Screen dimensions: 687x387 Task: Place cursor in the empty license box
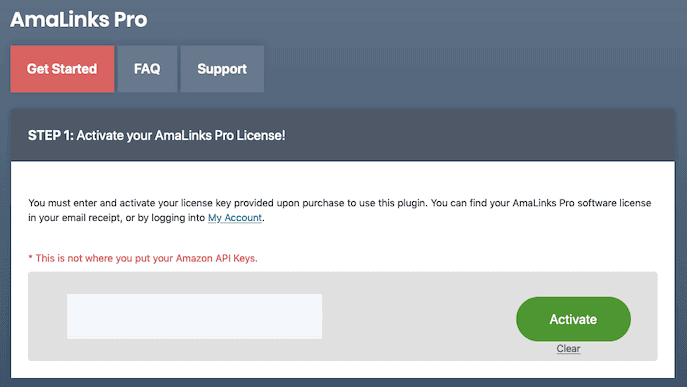(x=194, y=316)
